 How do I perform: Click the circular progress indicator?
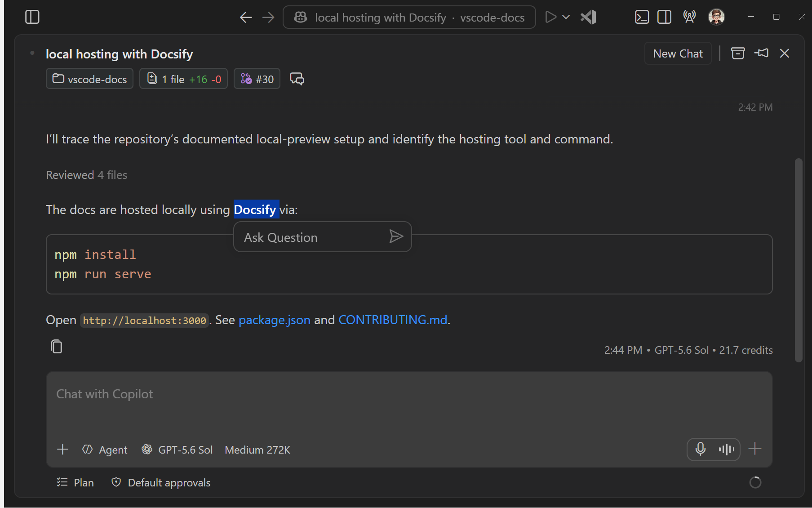point(755,482)
